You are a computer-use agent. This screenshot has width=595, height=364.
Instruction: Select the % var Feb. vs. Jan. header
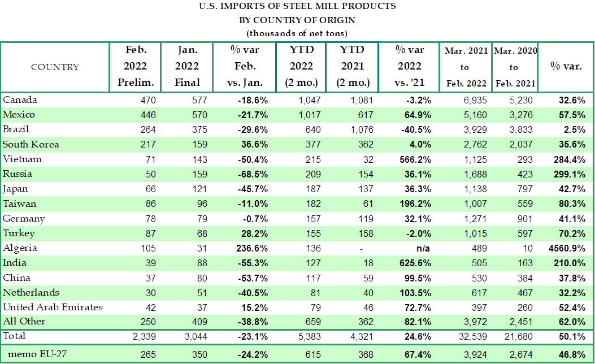tap(245, 67)
